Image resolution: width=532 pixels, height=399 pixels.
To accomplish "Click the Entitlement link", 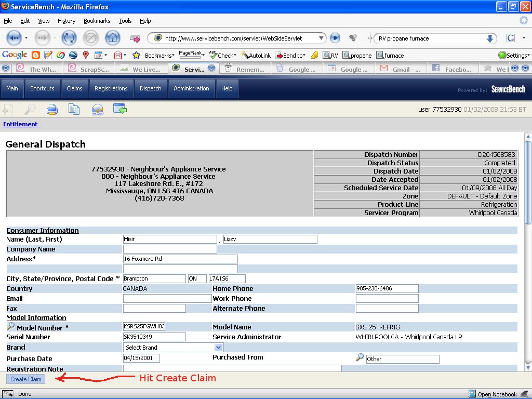I will coord(20,124).
